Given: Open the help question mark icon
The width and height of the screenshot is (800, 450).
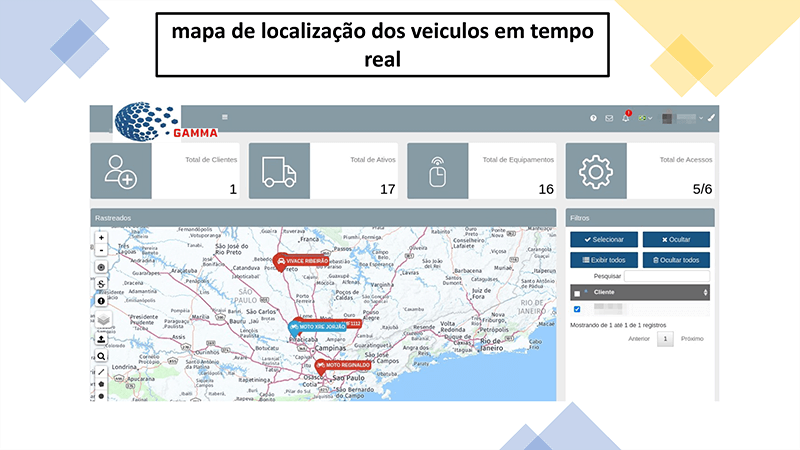Looking at the screenshot, I should tap(593, 118).
